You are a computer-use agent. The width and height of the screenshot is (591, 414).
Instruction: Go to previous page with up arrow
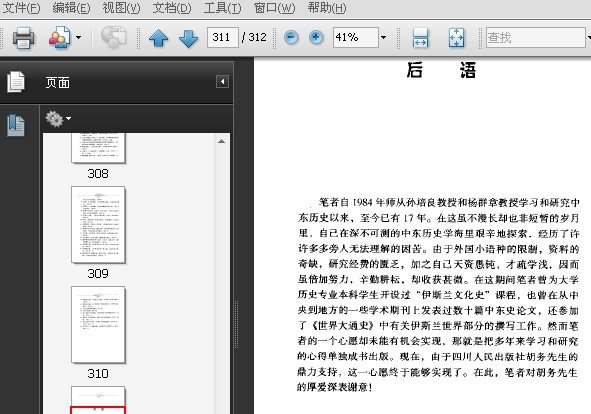[158, 38]
